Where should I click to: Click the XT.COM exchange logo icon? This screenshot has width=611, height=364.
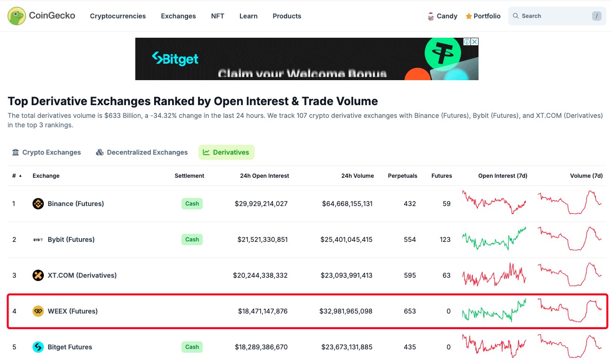click(38, 275)
